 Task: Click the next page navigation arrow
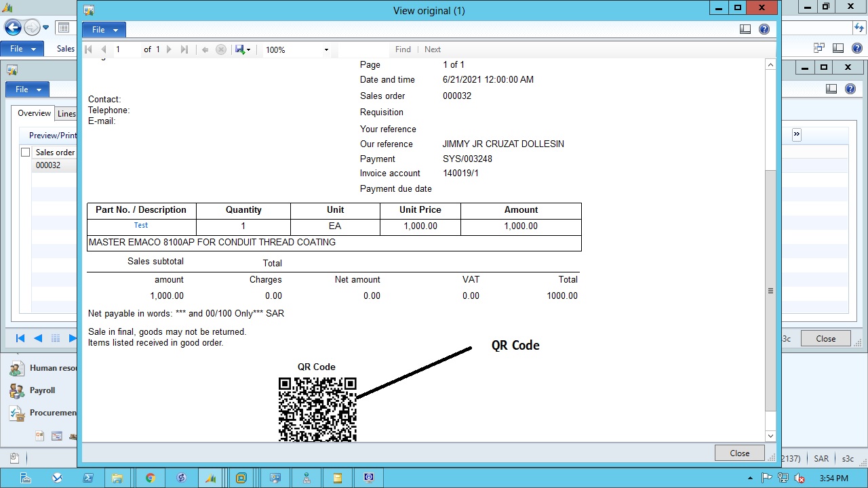tap(169, 49)
